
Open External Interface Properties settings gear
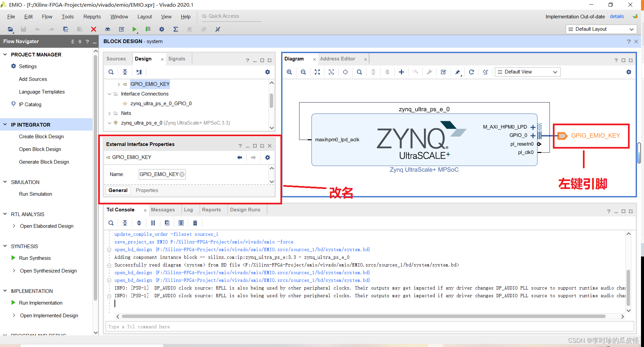coord(267,157)
